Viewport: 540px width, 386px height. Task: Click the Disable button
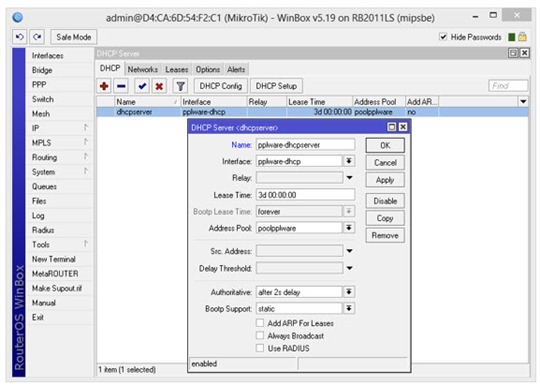click(385, 201)
